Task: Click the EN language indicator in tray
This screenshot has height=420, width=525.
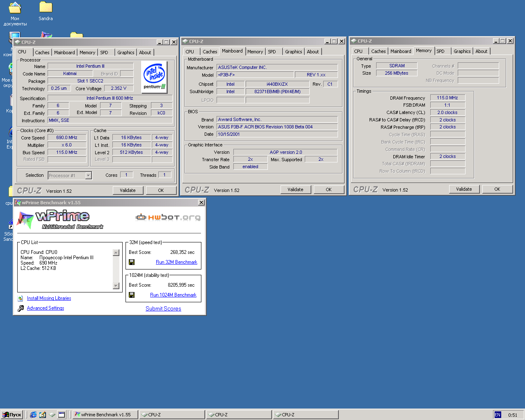Action: pyautogui.click(x=498, y=415)
